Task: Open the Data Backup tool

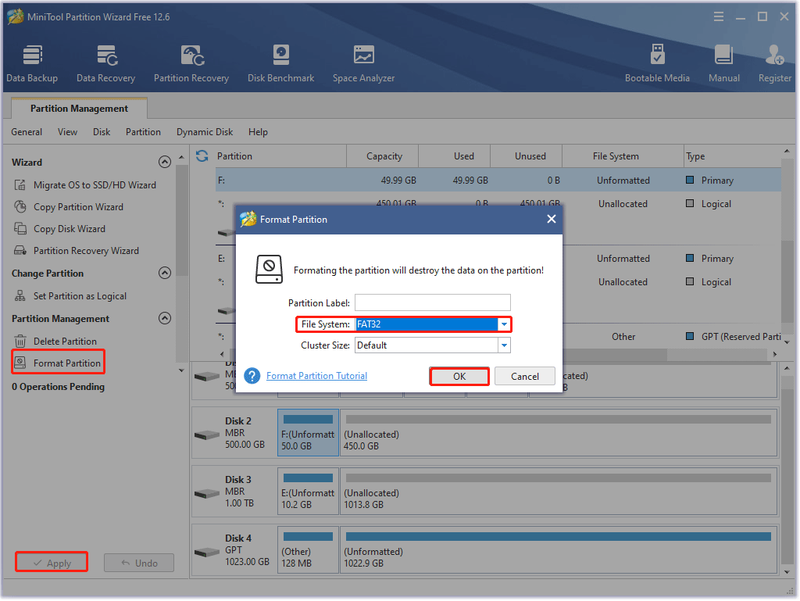Action: click(32, 63)
